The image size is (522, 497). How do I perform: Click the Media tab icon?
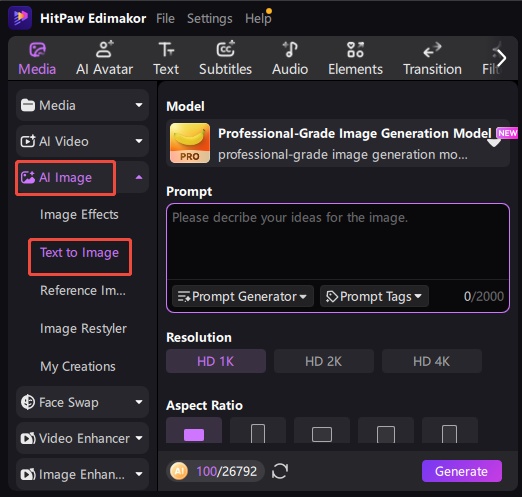pyautogui.click(x=37, y=50)
